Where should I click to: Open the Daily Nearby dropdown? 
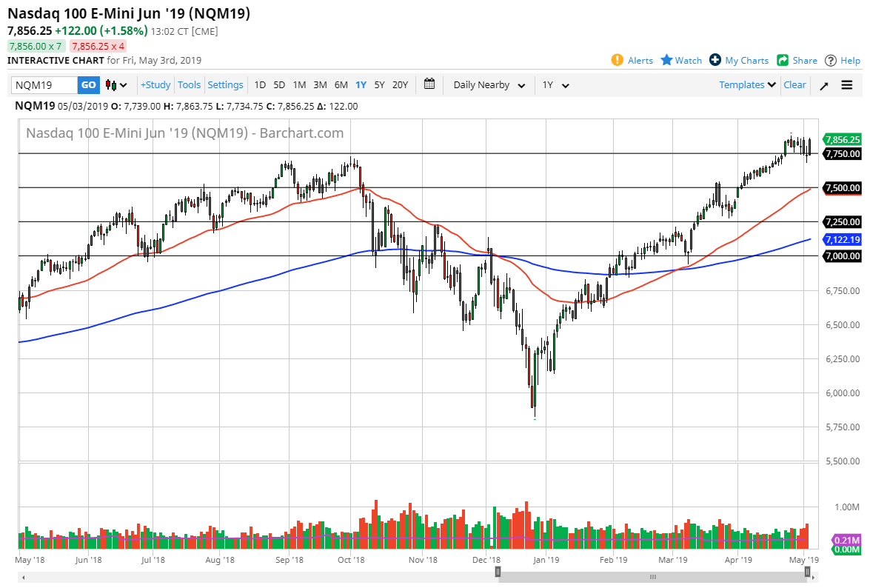click(x=489, y=85)
